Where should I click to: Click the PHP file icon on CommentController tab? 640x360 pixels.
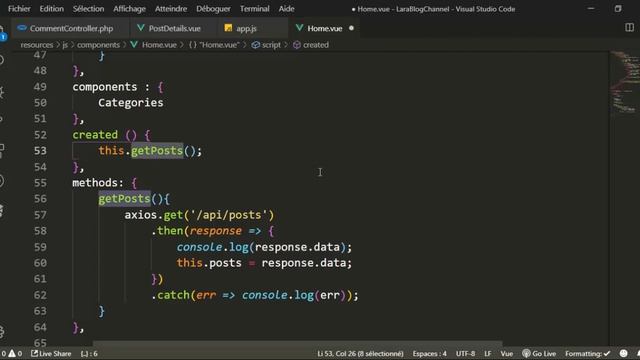(22, 28)
